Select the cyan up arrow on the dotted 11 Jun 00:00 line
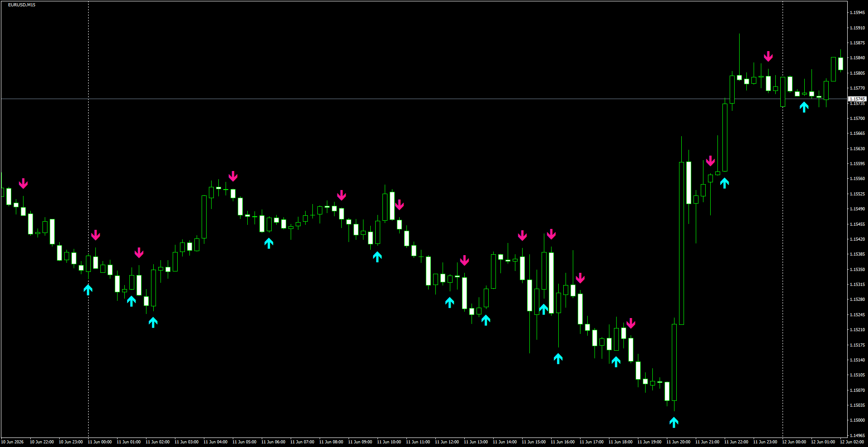Image resolution: width=868 pixels, height=447 pixels. coord(88,290)
